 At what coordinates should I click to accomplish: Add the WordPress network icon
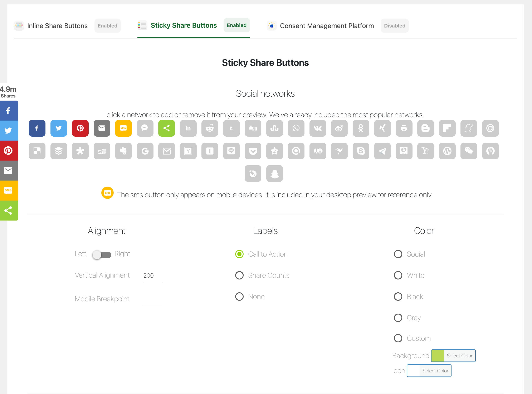pos(447,151)
